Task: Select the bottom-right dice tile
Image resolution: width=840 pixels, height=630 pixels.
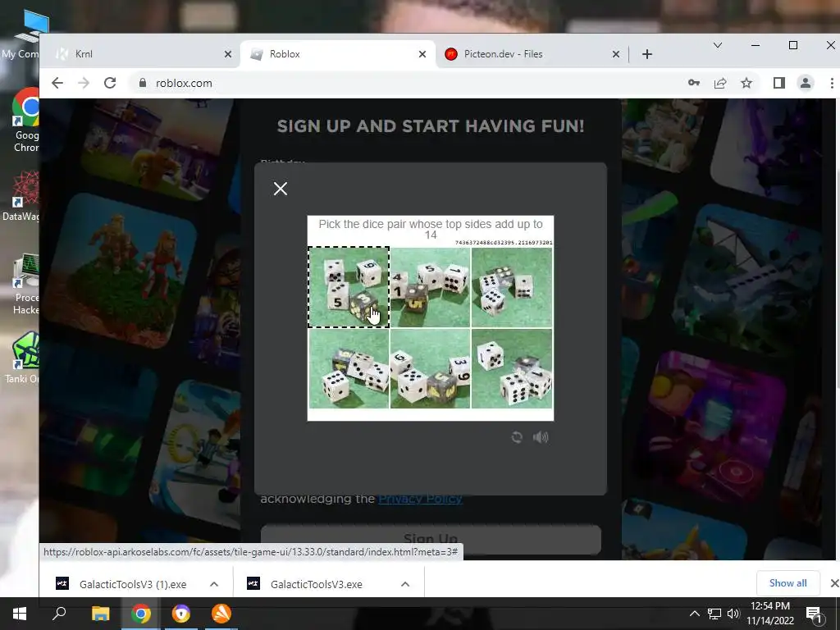Action: [x=512, y=368]
